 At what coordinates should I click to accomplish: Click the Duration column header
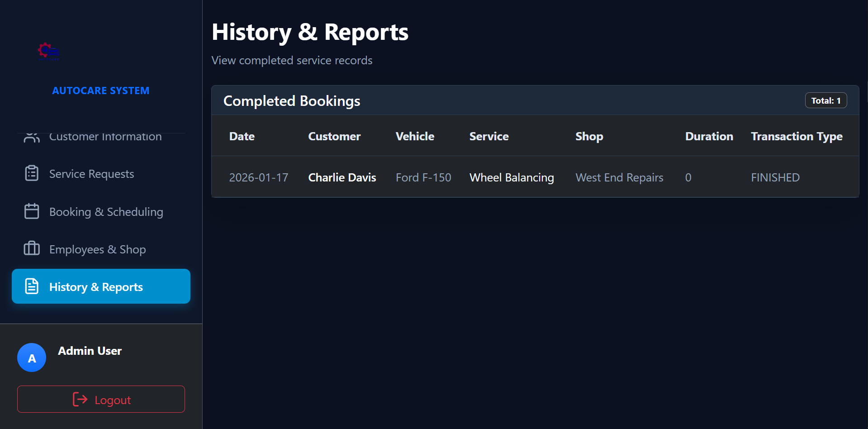click(x=709, y=136)
